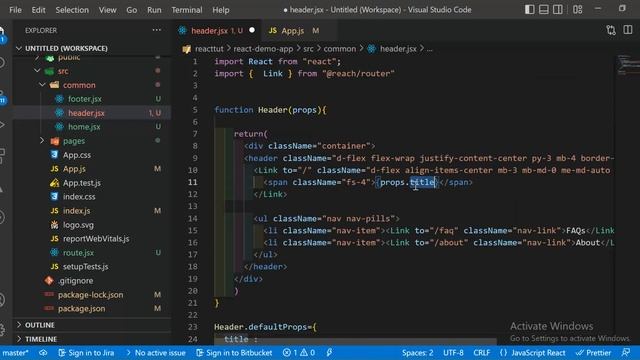Open index.css file
Screen dimensions: 640x360
tap(92, 197)
